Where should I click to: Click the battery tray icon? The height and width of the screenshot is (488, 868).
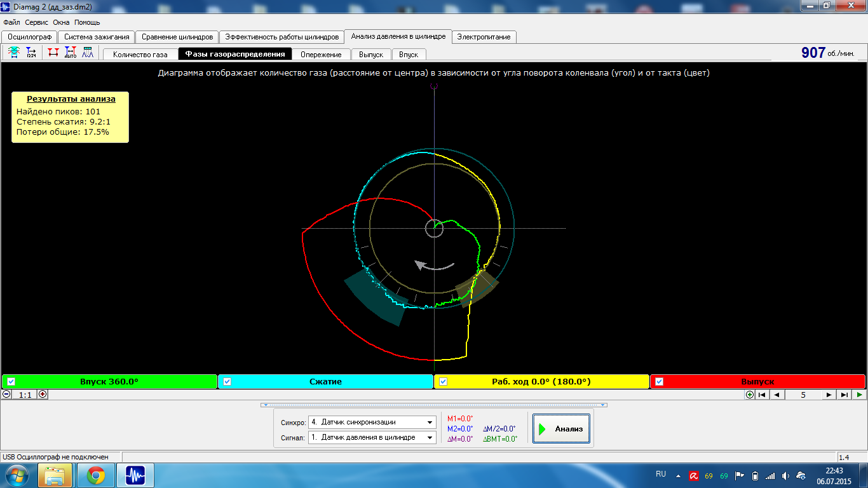(755, 475)
